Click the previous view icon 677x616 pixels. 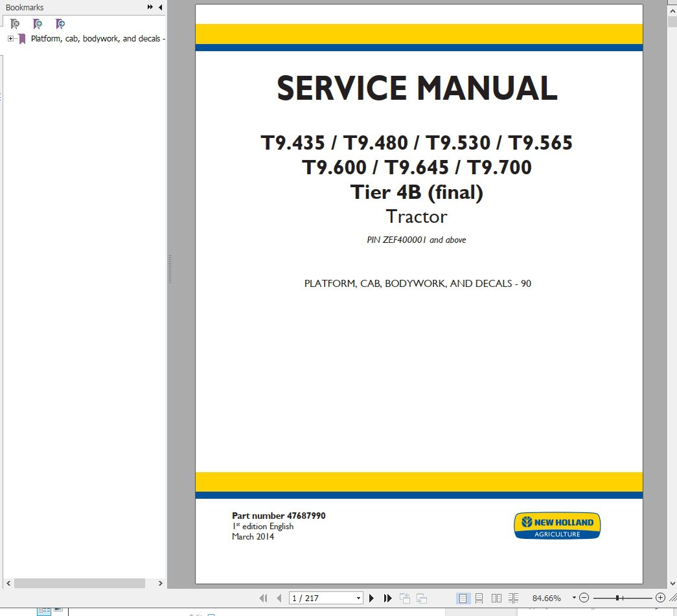pyautogui.click(x=404, y=598)
